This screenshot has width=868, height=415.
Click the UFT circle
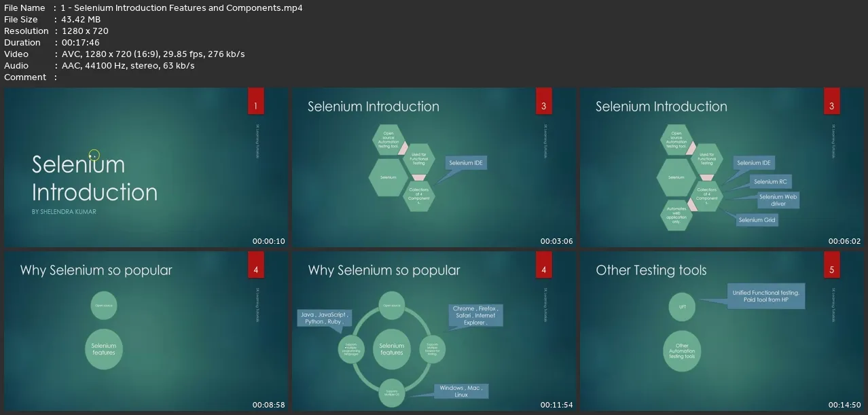tap(682, 307)
